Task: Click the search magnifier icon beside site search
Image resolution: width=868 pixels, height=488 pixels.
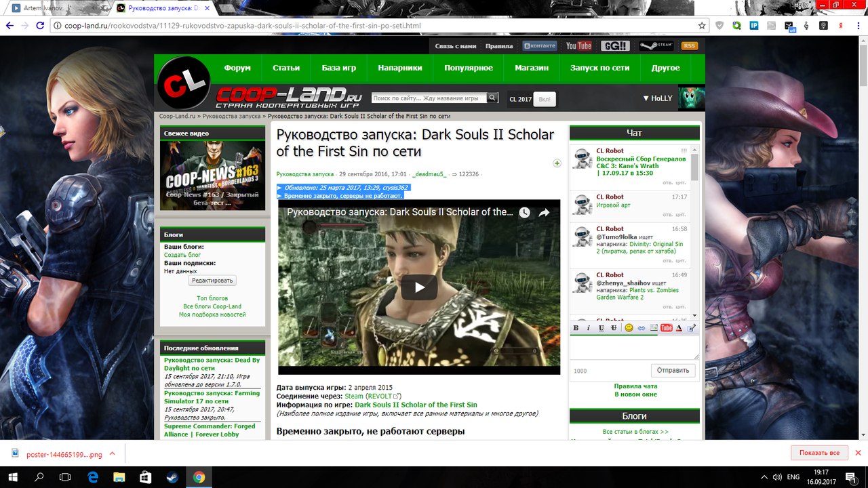Action: pos(493,98)
